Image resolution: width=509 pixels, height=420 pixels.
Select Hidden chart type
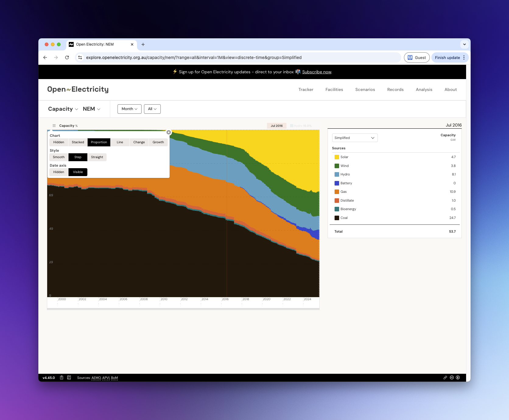point(59,142)
